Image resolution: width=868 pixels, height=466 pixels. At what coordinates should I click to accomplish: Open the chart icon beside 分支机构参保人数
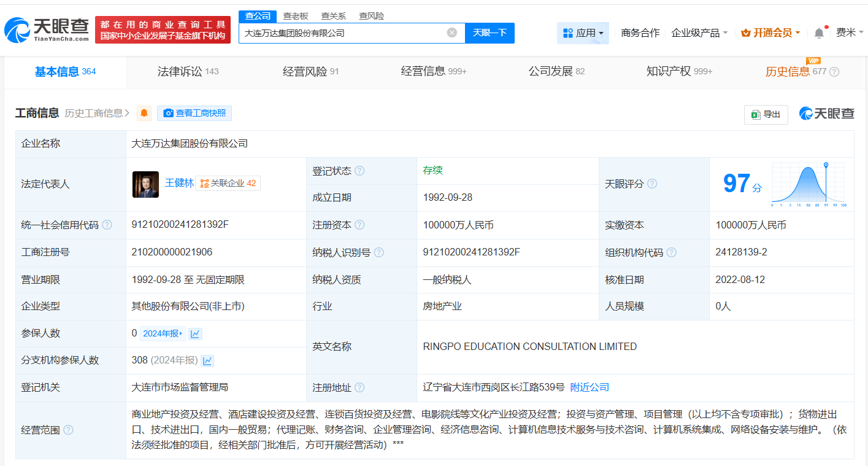click(x=207, y=360)
